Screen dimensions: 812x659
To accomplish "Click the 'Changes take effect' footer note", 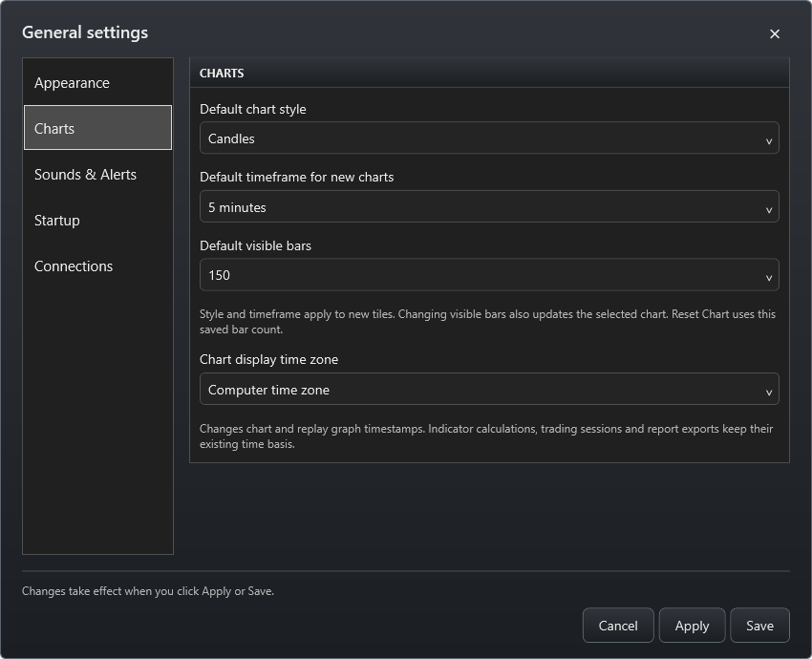I will click(x=148, y=591).
